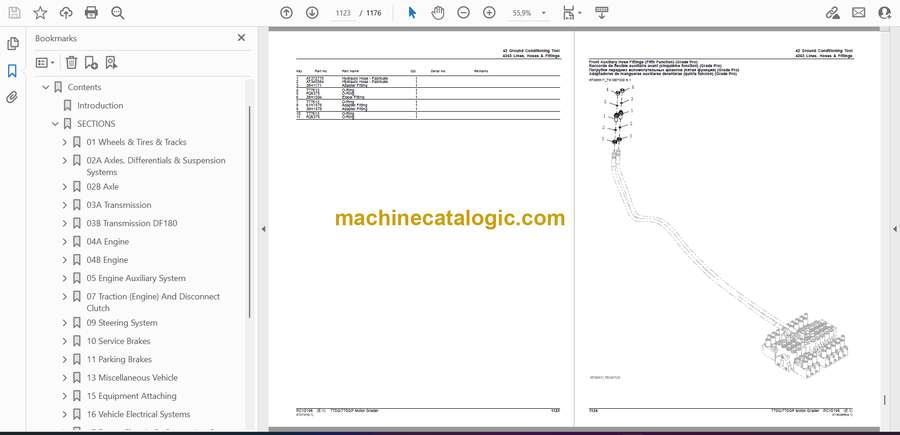Click the upload to cloud icon
Screen dimensions: 900x435
[x=66, y=13]
